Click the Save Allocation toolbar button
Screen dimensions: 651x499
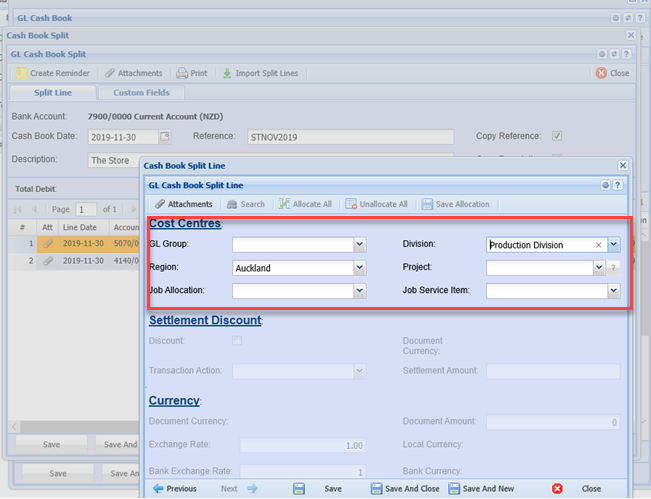pos(456,204)
